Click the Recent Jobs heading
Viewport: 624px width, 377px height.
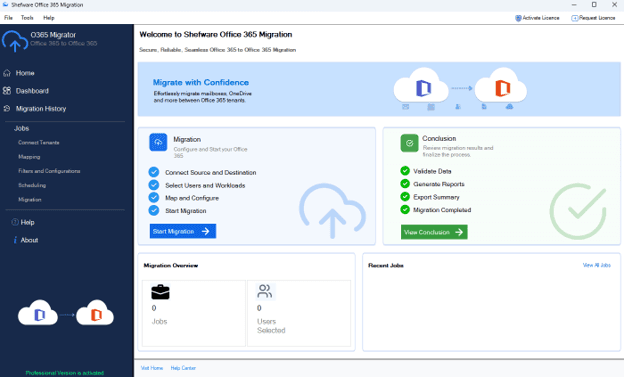tap(386, 266)
